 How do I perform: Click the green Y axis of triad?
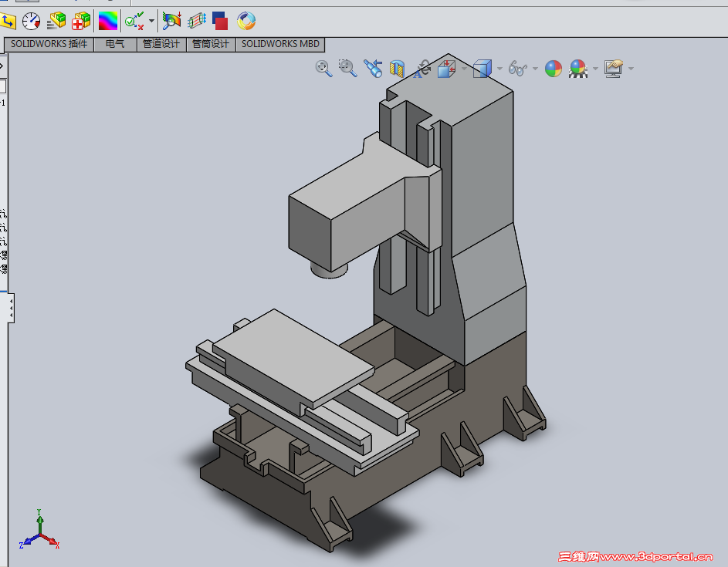(40, 521)
